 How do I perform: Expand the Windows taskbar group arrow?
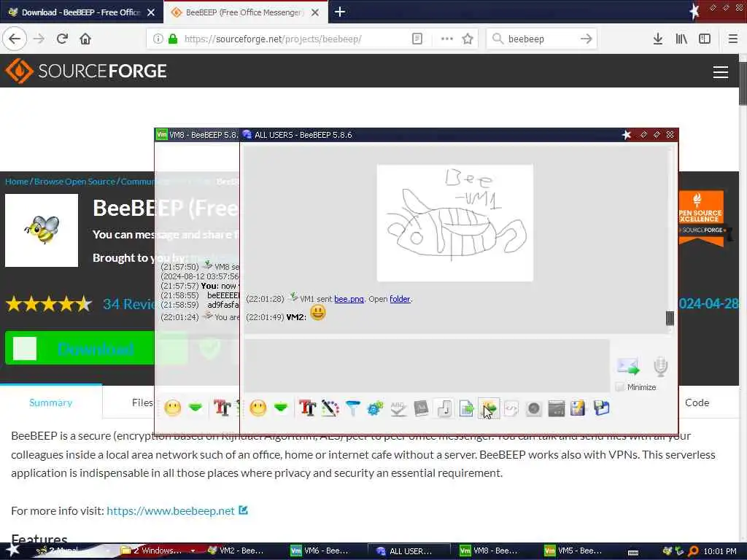[193, 551]
